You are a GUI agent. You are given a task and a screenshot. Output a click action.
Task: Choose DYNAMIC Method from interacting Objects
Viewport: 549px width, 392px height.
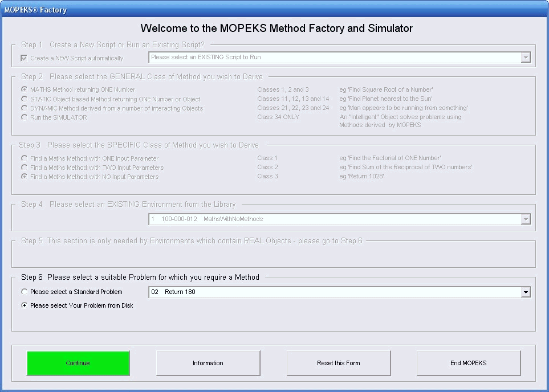pyautogui.click(x=24, y=108)
